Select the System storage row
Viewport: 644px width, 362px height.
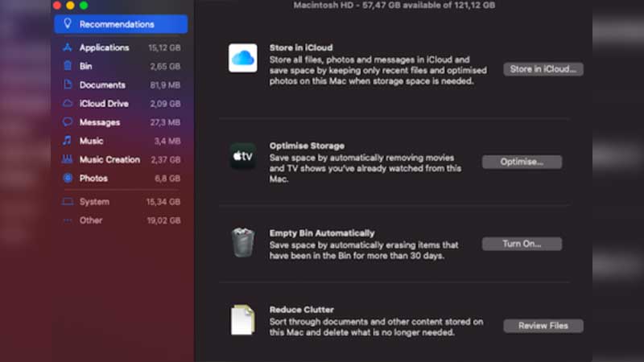click(x=121, y=202)
